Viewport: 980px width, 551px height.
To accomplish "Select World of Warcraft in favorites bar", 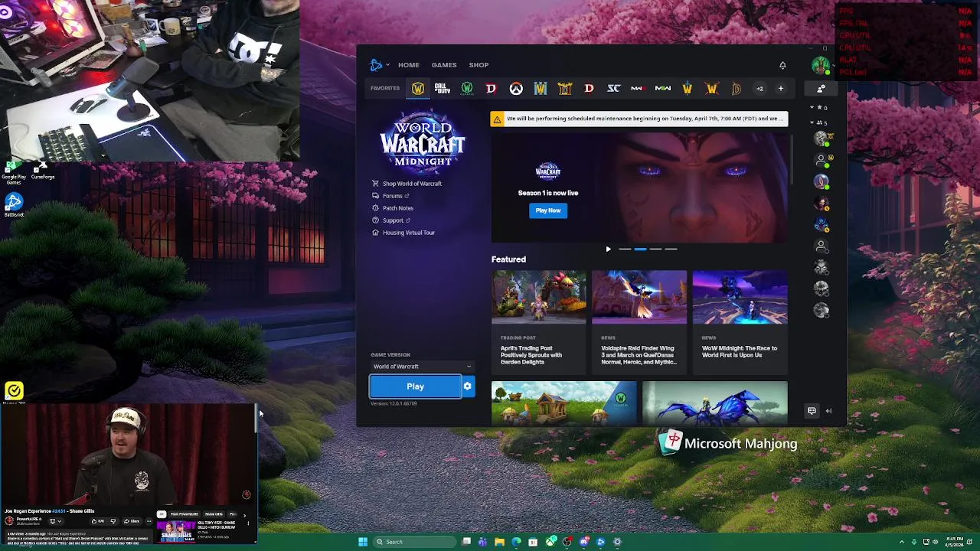I will pos(418,89).
